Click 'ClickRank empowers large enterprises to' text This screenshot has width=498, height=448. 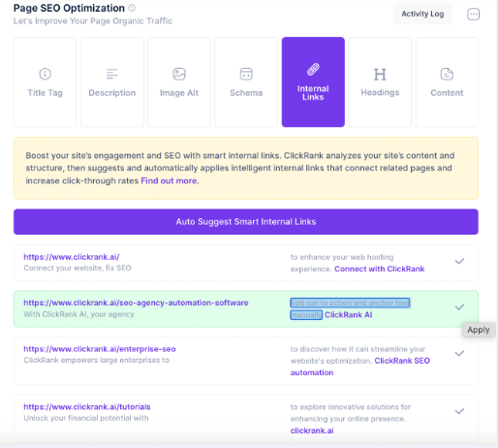96,360
